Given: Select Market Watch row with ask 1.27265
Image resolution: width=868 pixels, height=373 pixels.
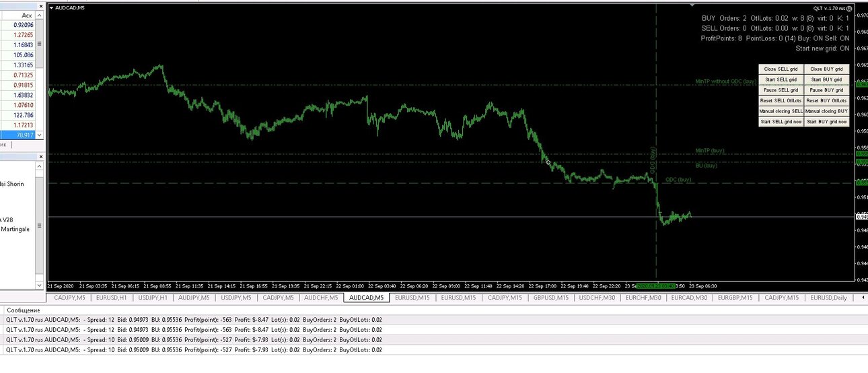Looking at the screenshot, I should (x=17, y=34).
